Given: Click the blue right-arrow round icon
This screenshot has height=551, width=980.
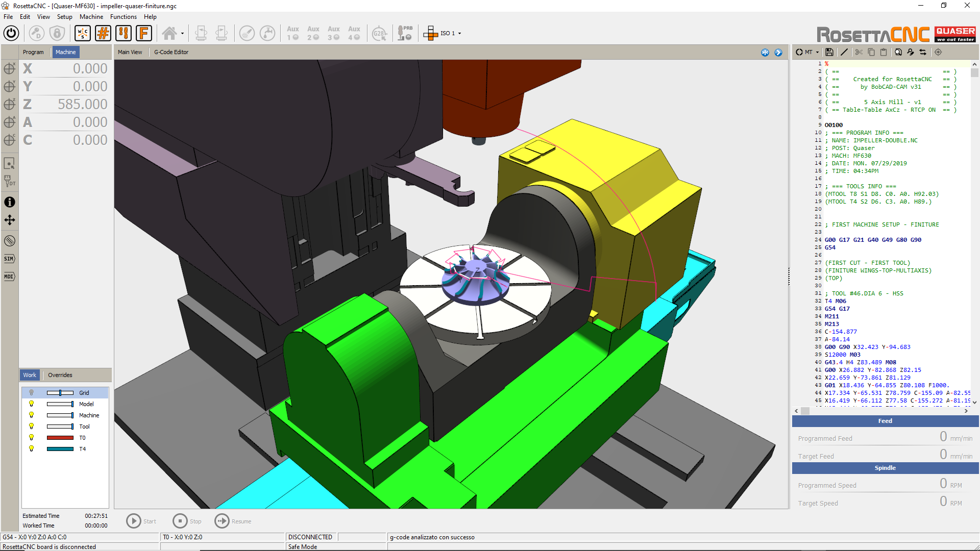Looking at the screenshot, I should click(x=778, y=53).
